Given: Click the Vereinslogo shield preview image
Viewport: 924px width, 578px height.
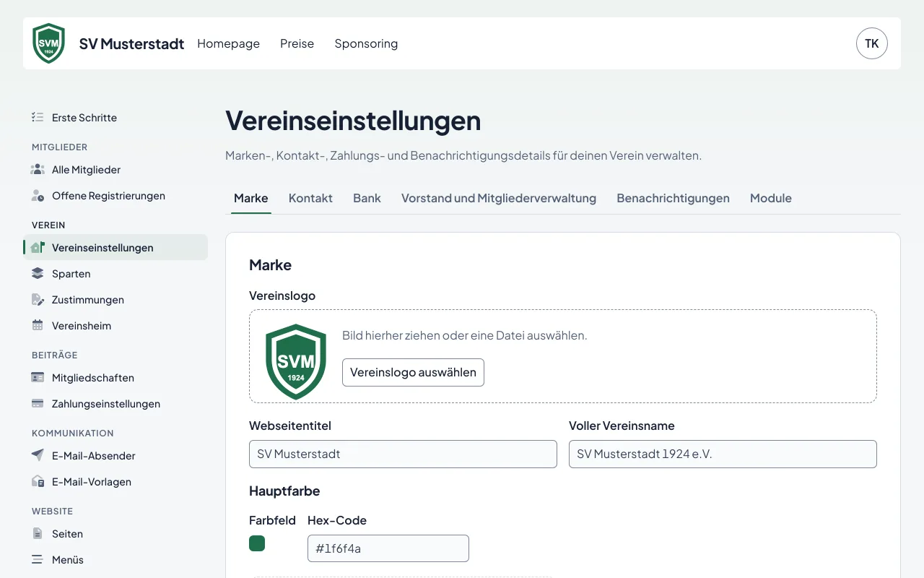Looking at the screenshot, I should pos(296,361).
